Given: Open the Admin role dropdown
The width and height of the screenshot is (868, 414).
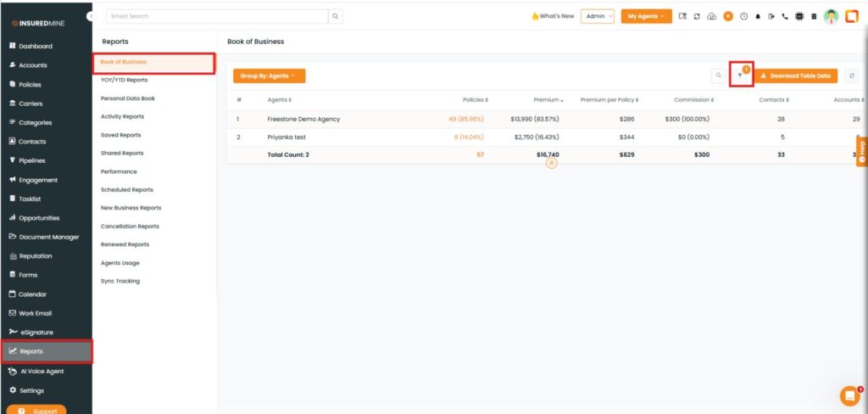Looking at the screenshot, I should pos(597,16).
